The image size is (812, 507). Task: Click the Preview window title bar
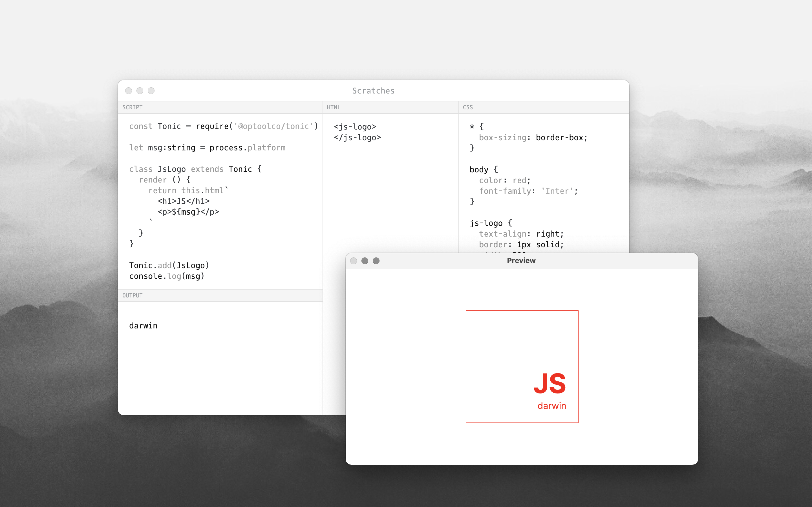point(521,261)
